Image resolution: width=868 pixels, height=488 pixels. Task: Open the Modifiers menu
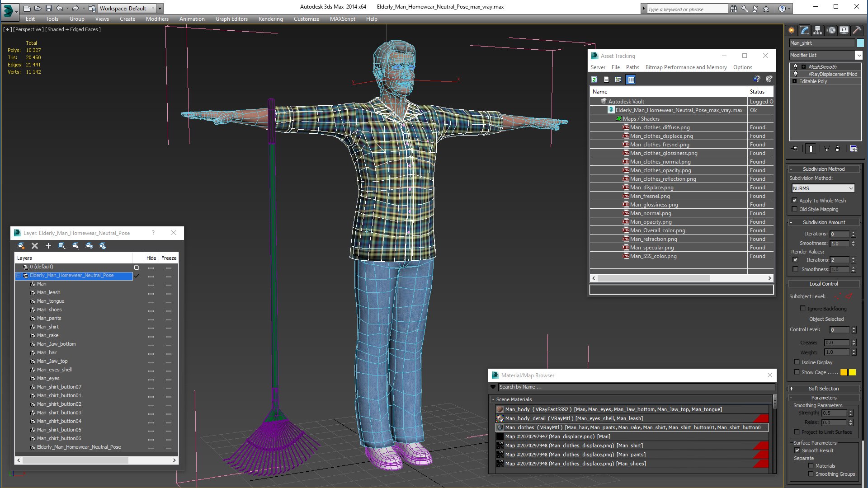[x=157, y=19]
